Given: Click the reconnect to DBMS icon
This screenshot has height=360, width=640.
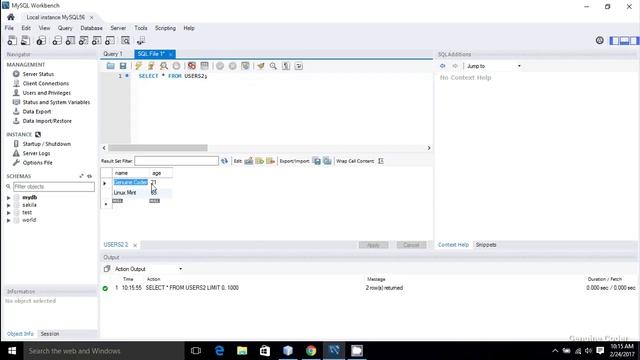Looking at the screenshot, I should pyautogui.click(x=141, y=40).
